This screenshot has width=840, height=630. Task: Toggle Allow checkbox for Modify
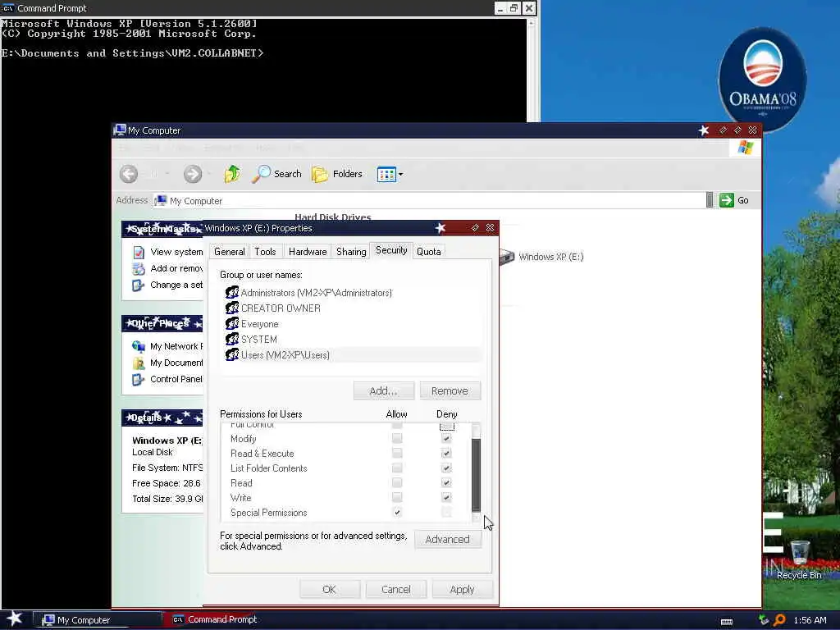[x=397, y=438]
